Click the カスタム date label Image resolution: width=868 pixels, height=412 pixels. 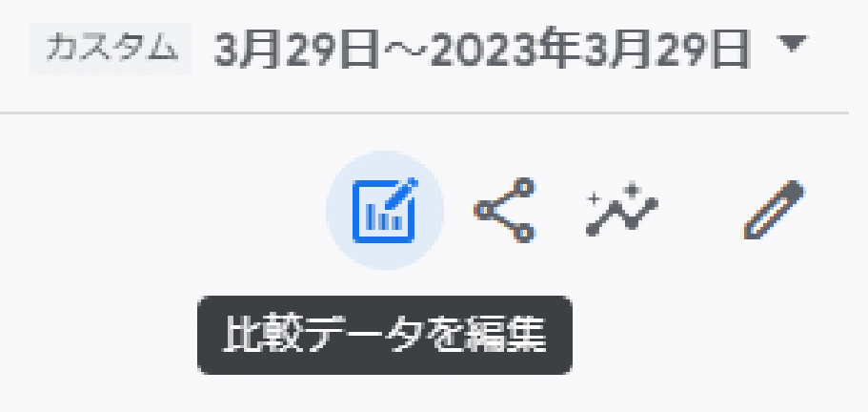click(x=111, y=49)
